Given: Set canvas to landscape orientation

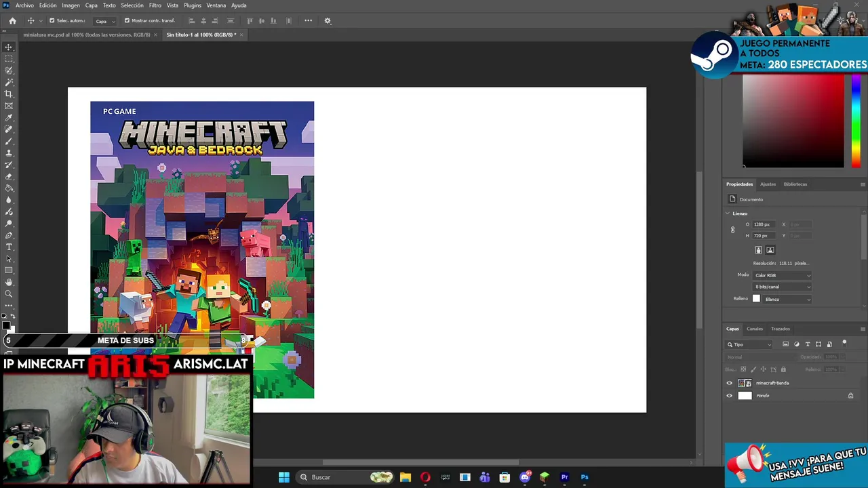Looking at the screenshot, I should [x=770, y=250].
